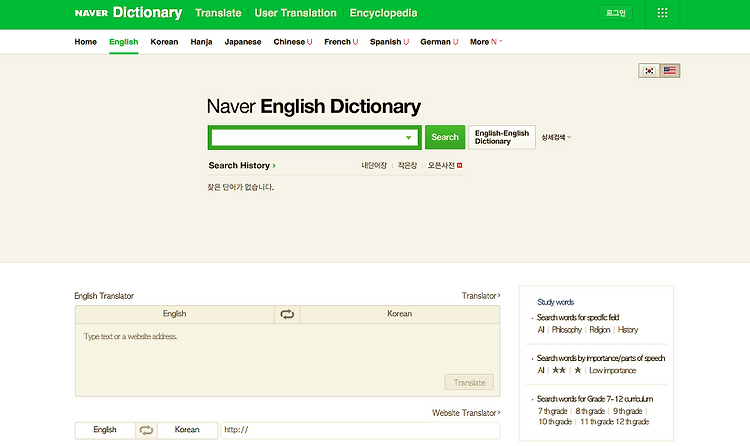Click the Translate button
Screen dimensions: 750x446
[x=469, y=382]
